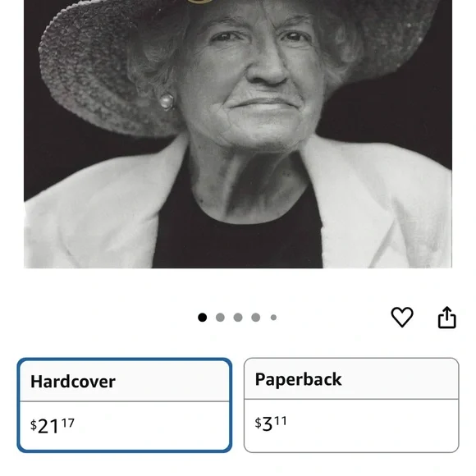Screen dimensions: 476x476
Task: Click the Paperback label heading
Action: coord(299,379)
